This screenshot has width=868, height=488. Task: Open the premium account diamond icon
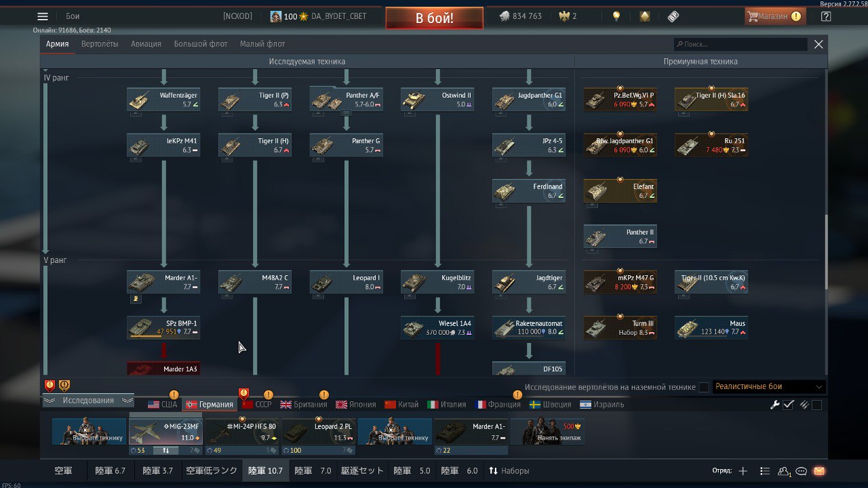[645, 16]
